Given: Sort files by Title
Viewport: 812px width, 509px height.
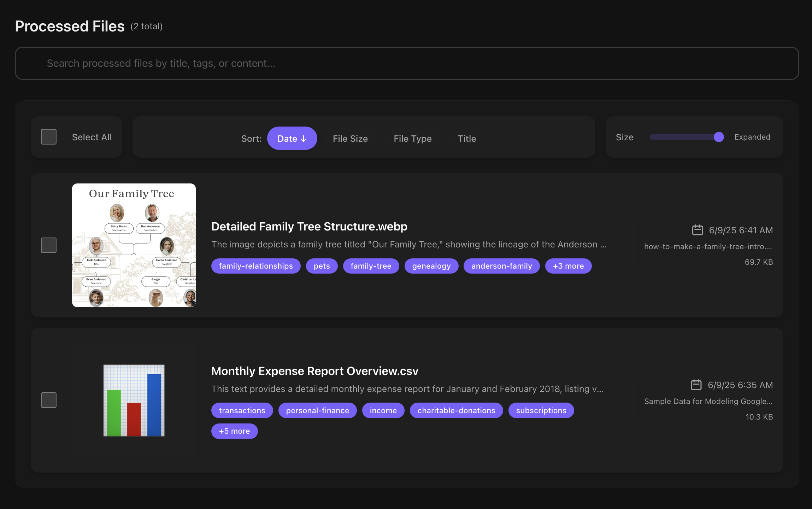Looking at the screenshot, I should (x=467, y=139).
